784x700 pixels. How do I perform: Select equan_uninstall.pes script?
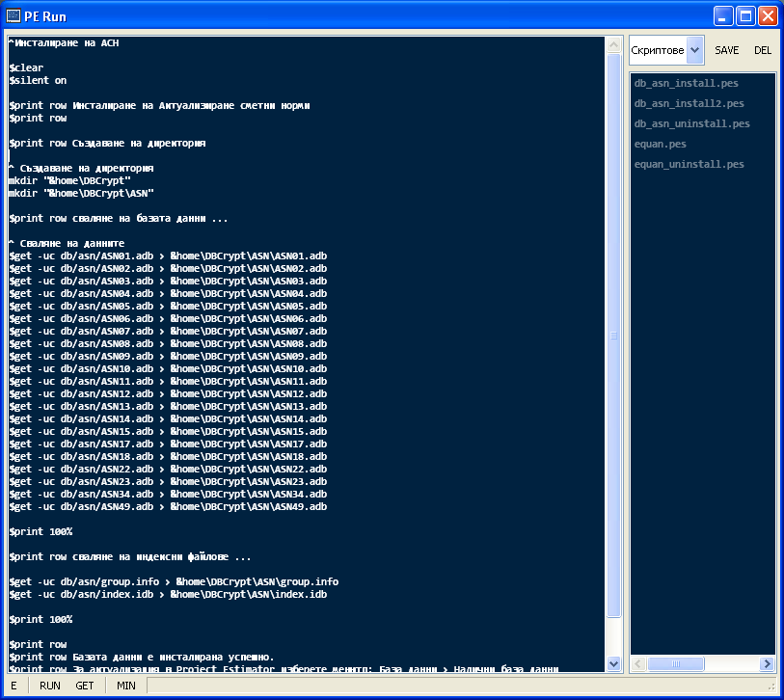tap(689, 164)
